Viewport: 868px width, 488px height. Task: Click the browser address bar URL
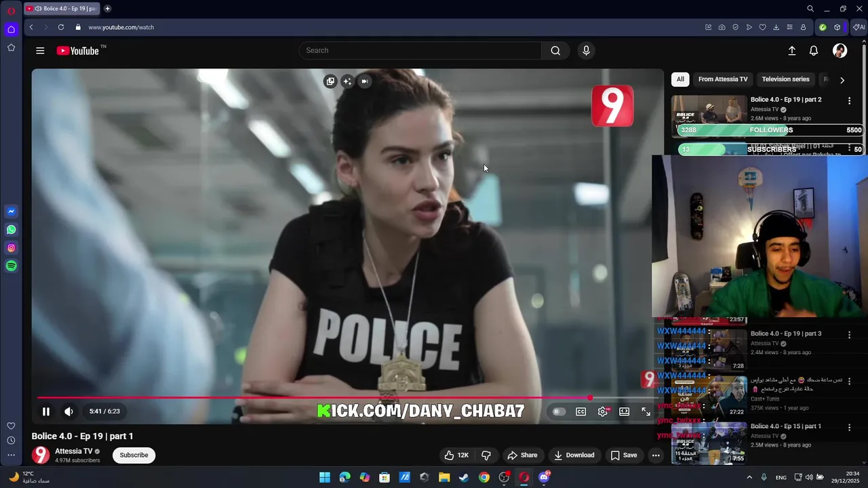coord(121,28)
